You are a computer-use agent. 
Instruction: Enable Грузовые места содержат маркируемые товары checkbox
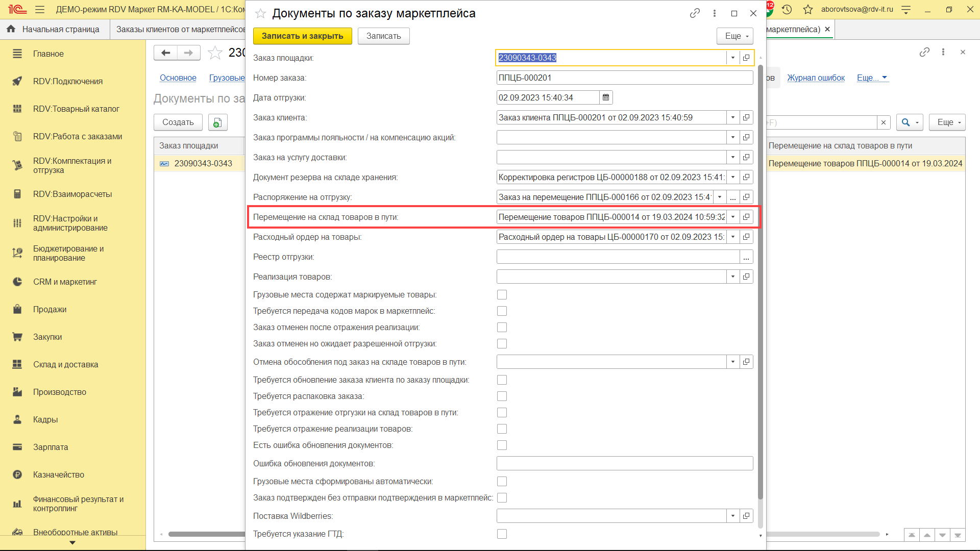[x=502, y=295]
